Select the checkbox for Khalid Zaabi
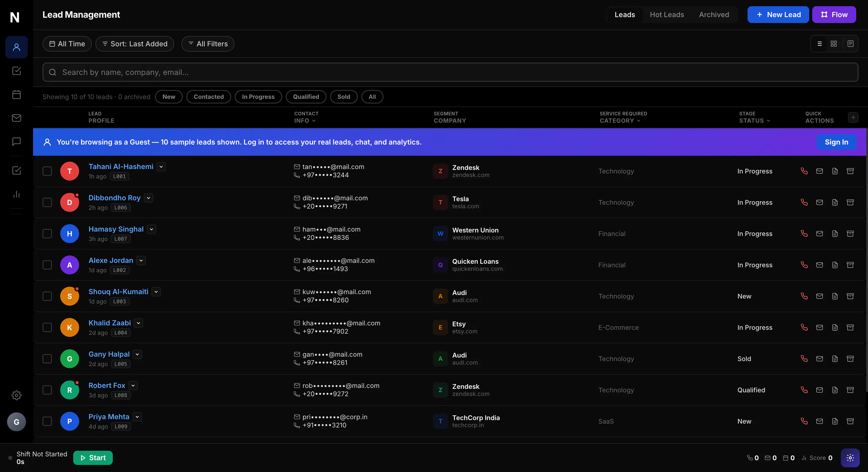This screenshot has height=472, width=868. (47, 327)
